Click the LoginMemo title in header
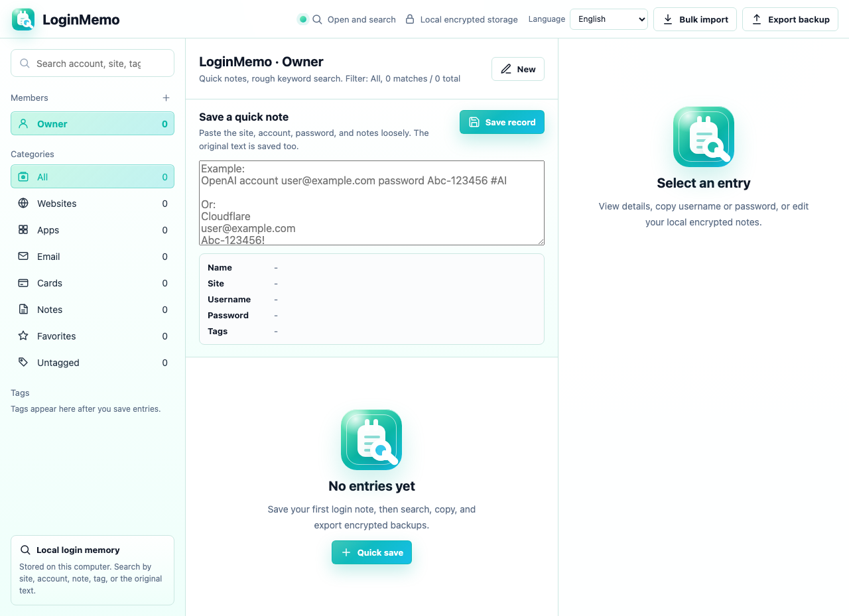The image size is (849, 616). coord(81,19)
